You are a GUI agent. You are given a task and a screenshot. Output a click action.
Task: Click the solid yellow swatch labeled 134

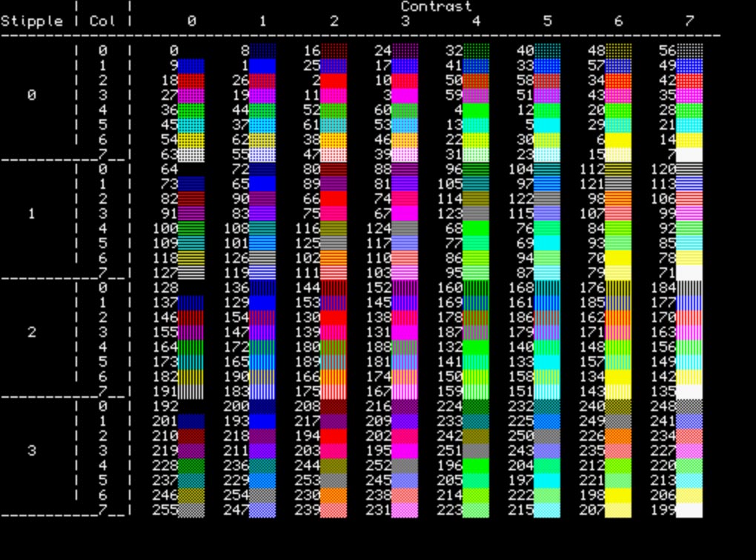[x=618, y=377]
